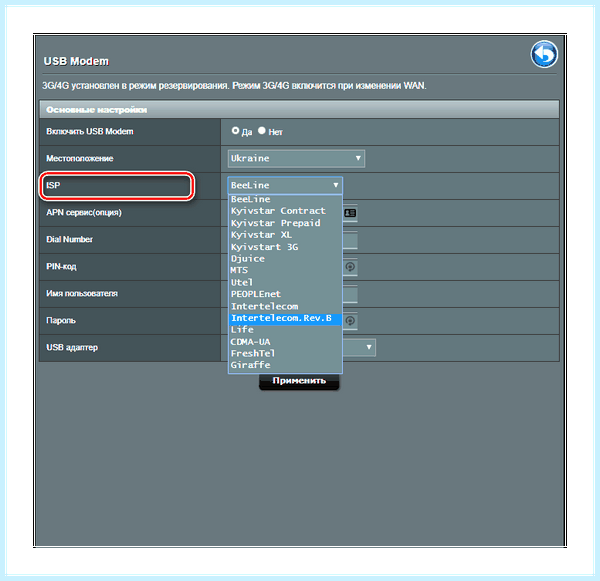Choose Utel from the ISP list
This screenshot has width=600, height=581.
tap(285, 282)
